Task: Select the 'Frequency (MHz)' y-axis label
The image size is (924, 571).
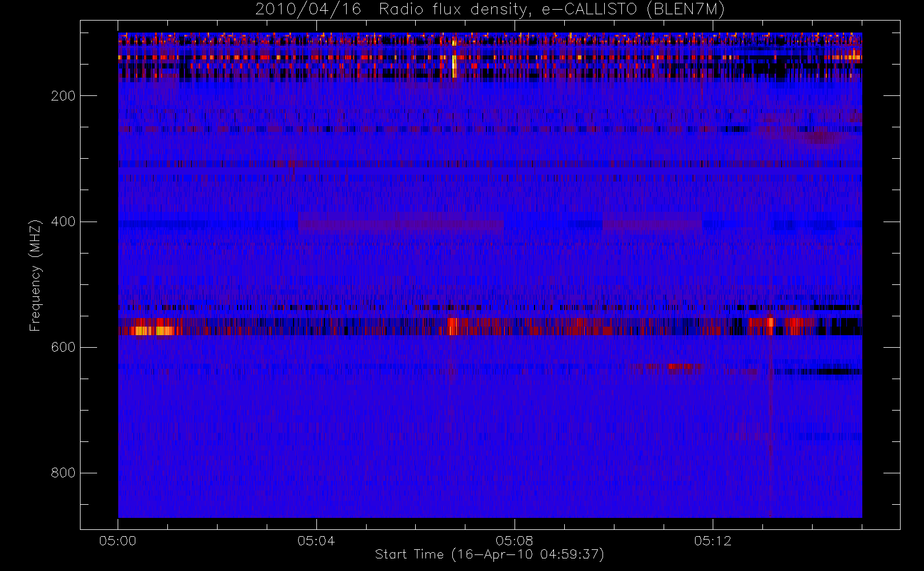Action: (35, 275)
